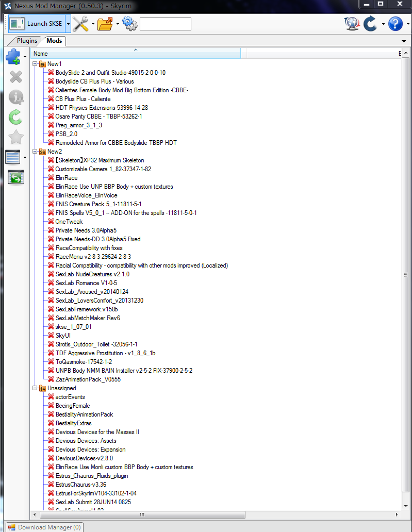Select Customizable Camera 1_82-37347-1-82
Image resolution: width=412 pixels, height=532 pixels.
click(x=103, y=169)
